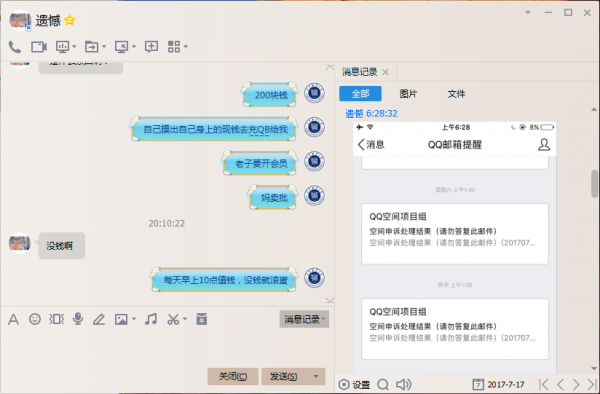The height and width of the screenshot is (394, 600).
Task: Open the handwriting pen input icon
Action: (x=99, y=319)
